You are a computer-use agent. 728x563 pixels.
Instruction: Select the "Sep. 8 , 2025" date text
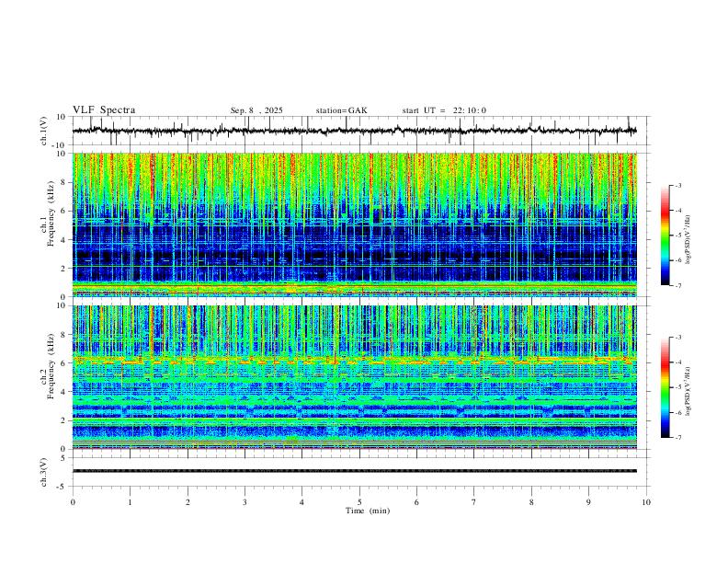point(256,110)
